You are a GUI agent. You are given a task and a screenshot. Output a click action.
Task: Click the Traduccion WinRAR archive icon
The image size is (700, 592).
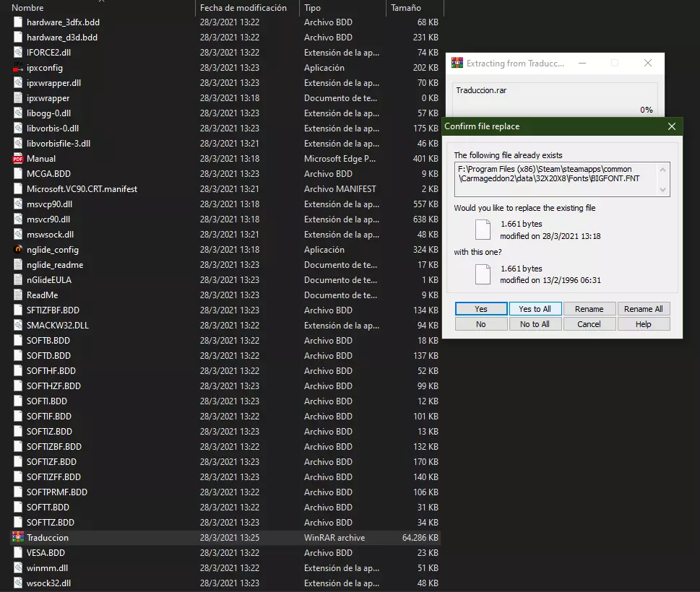pyautogui.click(x=18, y=538)
